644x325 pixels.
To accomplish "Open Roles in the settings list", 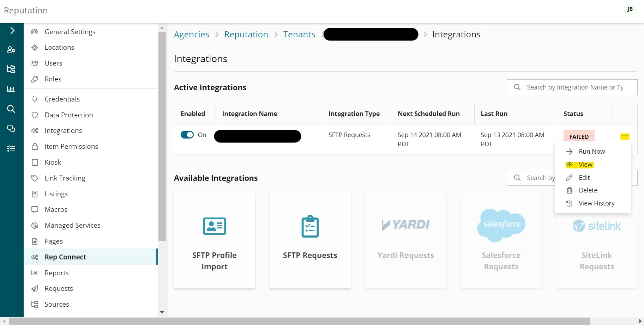I will [x=53, y=79].
